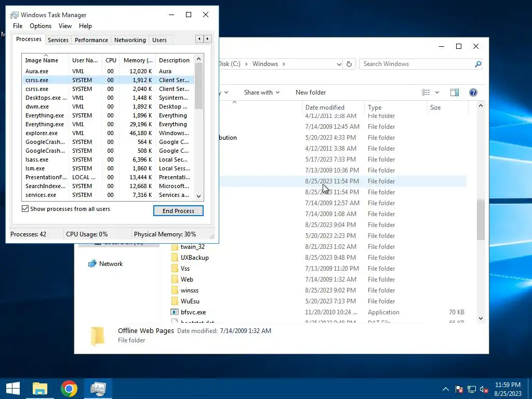Select the Desktops.exe process row
532x399 pixels.
pos(108,98)
